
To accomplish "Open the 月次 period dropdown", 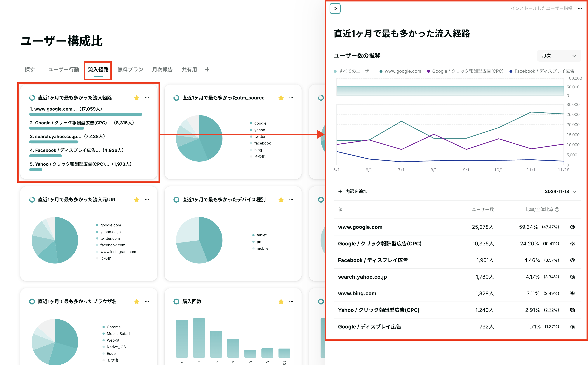I will pyautogui.click(x=559, y=56).
